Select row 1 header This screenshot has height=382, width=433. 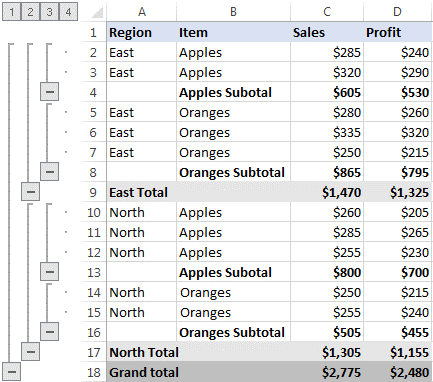point(93,32)
